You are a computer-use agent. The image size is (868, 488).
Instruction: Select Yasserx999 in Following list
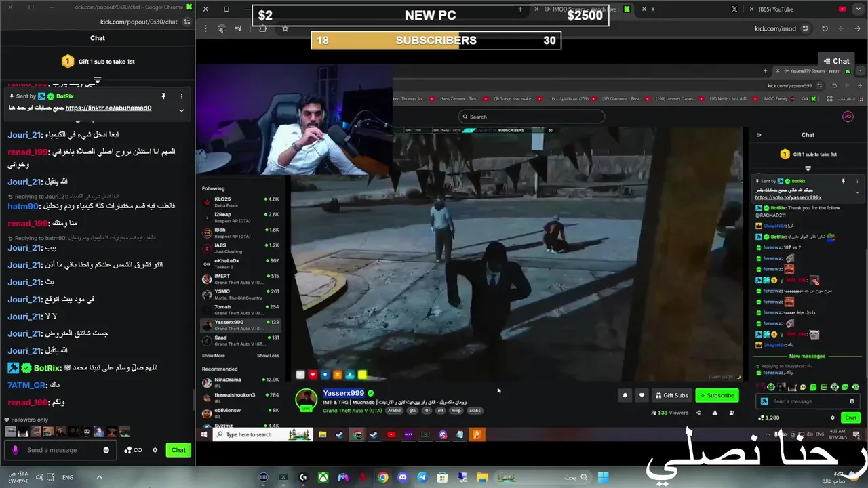coord(241,325)
